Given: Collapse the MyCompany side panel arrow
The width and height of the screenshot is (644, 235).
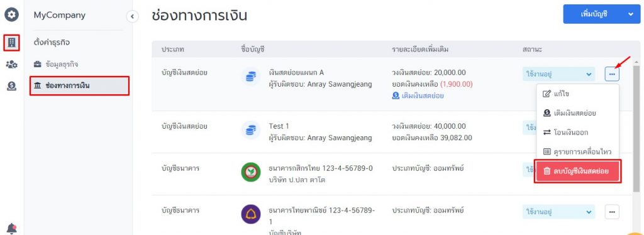Looking at the screenshot, I should [x=132, y=16].
